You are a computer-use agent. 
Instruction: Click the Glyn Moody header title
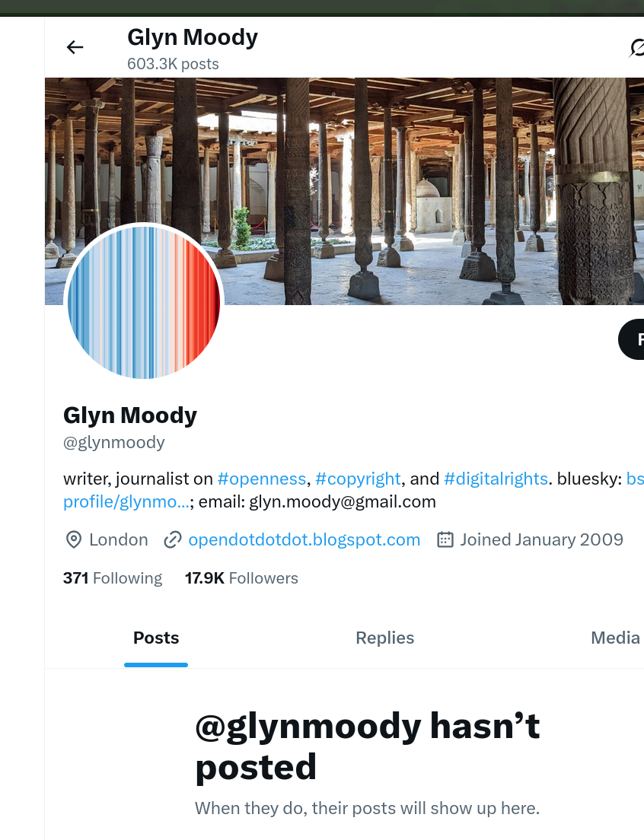pos(193,37)
